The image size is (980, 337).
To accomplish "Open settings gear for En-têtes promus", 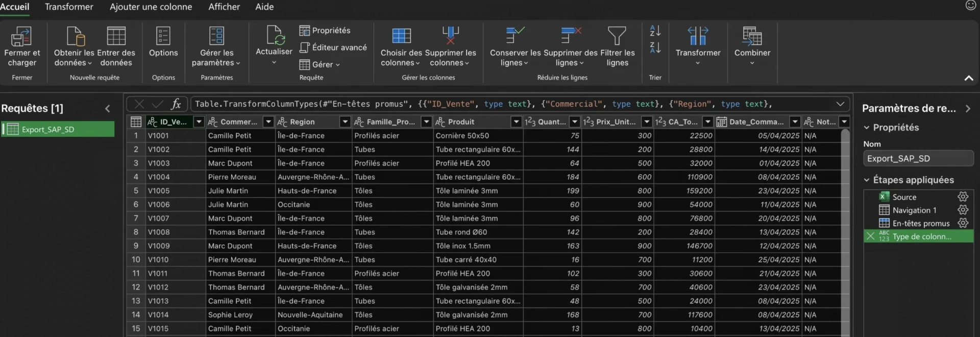I will click(963, 223).
